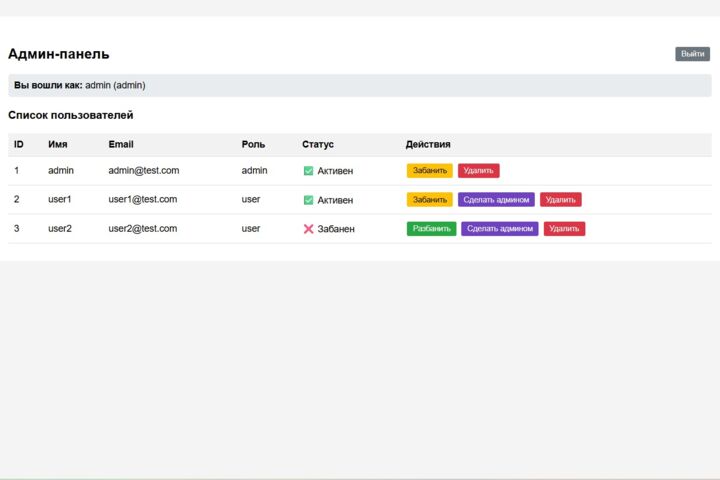Viewport: 720px width, 480px height.
Task: Ban user1 with the Забанить button
Action: coord(429,199)
